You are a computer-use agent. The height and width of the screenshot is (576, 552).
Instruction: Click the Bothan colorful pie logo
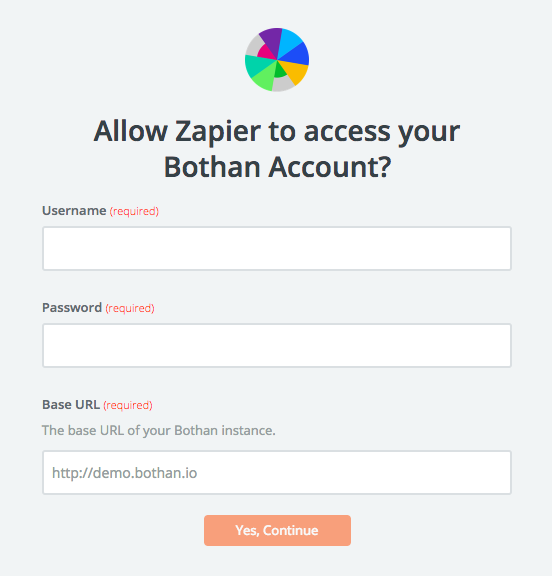[x=277, y=60]
